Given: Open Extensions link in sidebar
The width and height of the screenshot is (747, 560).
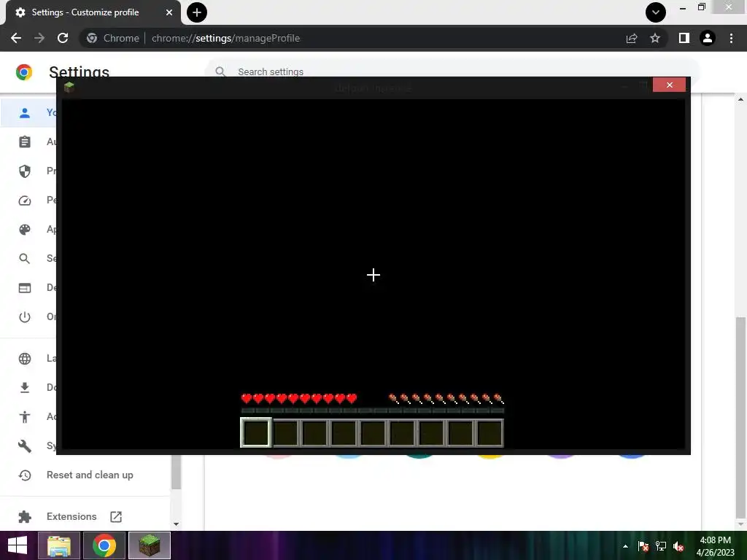Looking at the screenshot, I should point(71,517).
